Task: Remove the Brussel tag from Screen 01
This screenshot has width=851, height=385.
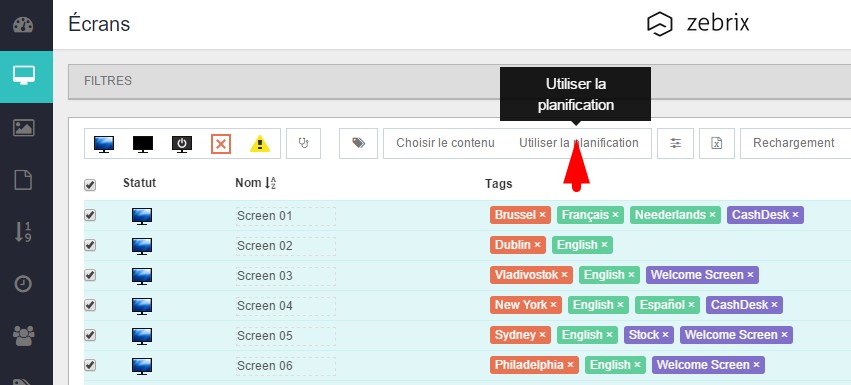Action: click(542, 215)
